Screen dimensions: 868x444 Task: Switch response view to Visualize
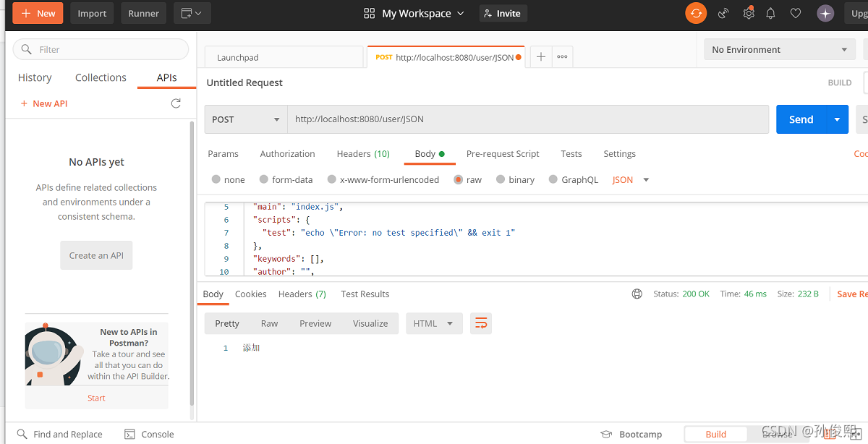370,323
